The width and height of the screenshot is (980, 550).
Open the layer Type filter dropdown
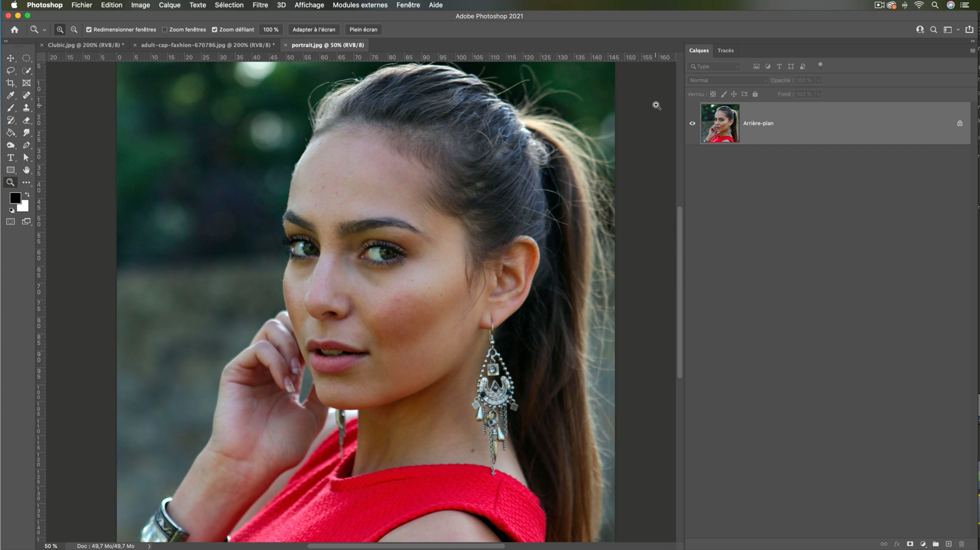(715, 67)
